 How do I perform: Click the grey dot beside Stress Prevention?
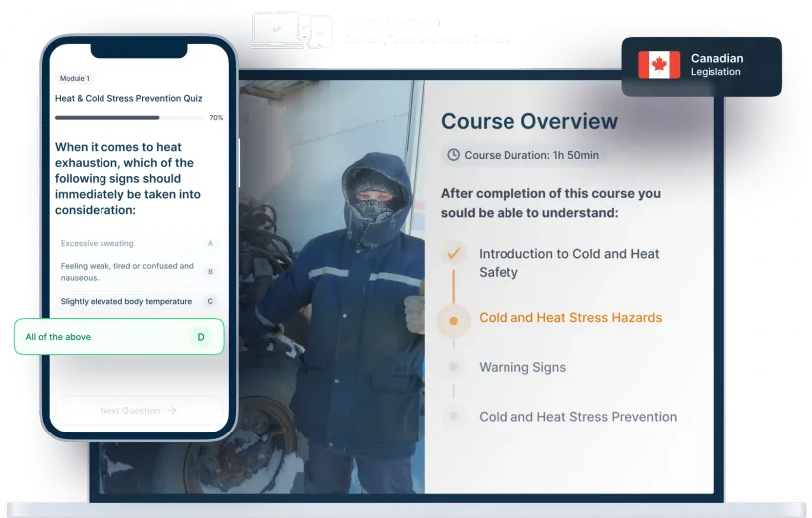coord(453,416)
